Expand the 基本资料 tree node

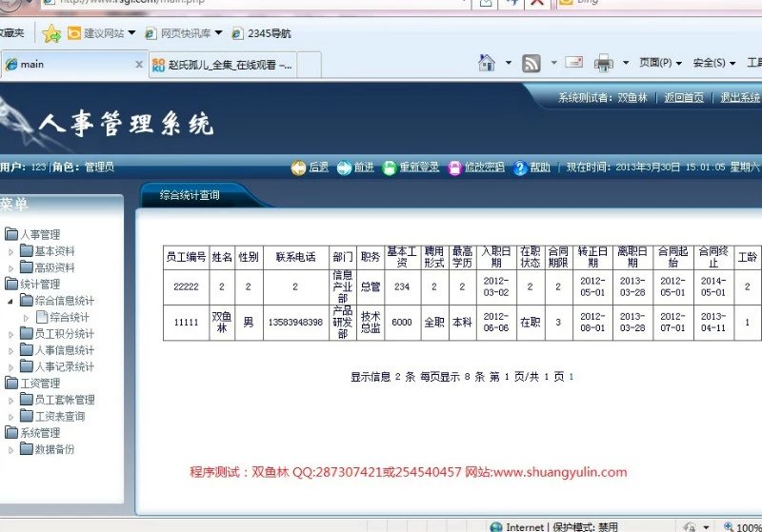tap(10, 252)
